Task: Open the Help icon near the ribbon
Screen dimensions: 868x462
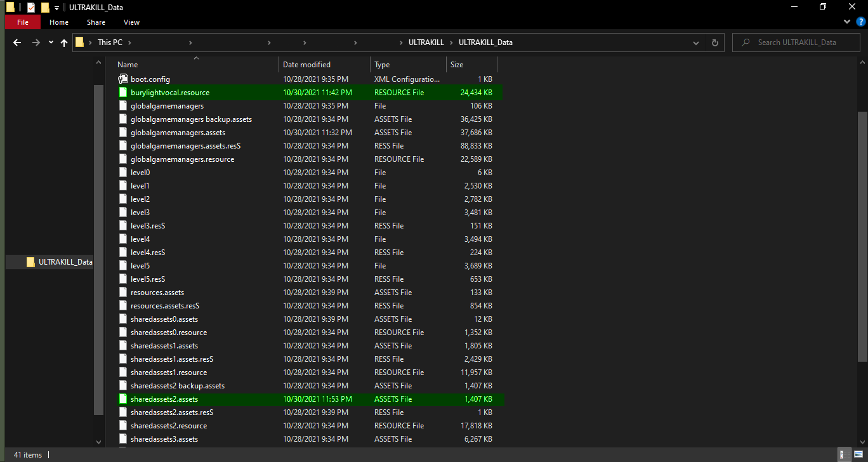Action: pyautogui.click(x=860, y=22)
